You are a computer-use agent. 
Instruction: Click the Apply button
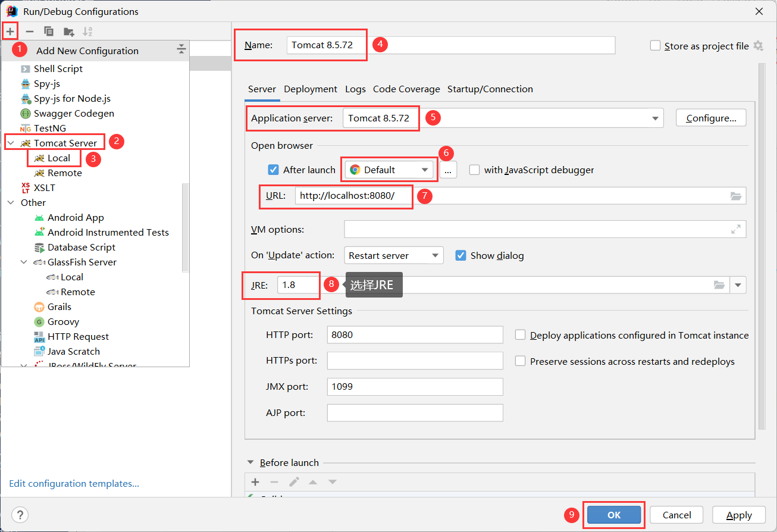(740, 515)
